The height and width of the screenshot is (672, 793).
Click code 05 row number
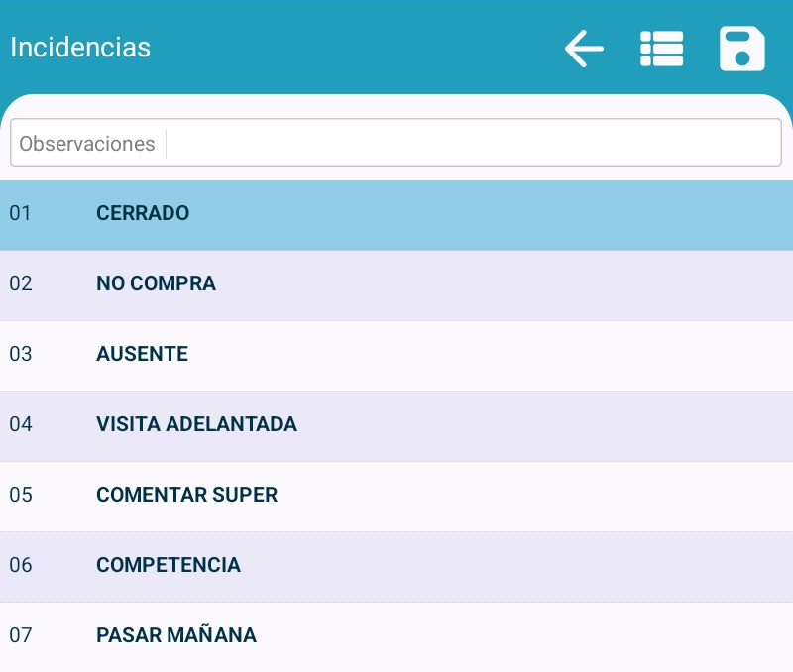(21, 495)
